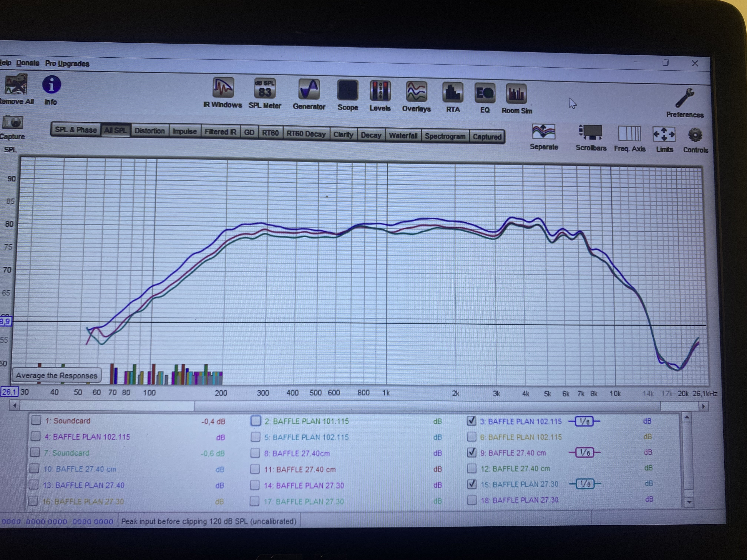Click trace list scroll down arrow
Screen dimensions: 747x560
tap(689, 502)
